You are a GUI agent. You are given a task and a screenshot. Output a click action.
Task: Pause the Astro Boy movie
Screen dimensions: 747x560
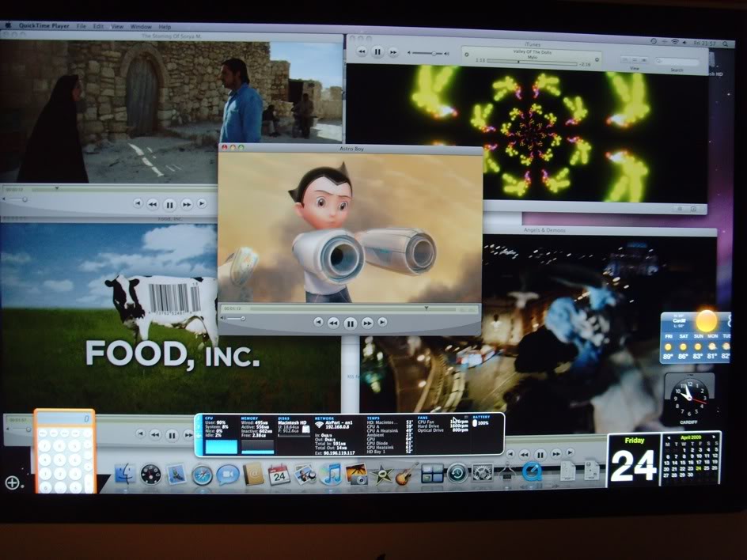[350, 324]
